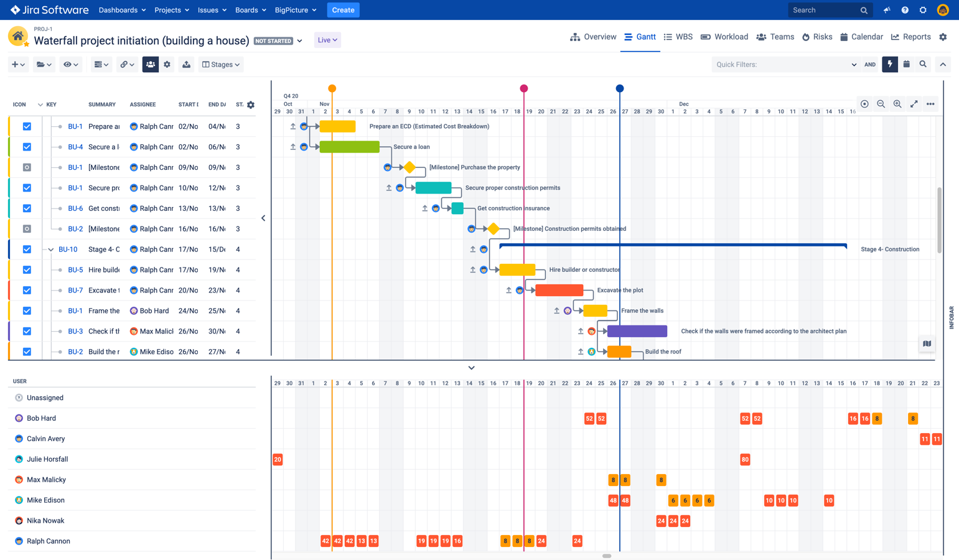Open the eye icon for view options
The height and width of the screenshot is (560, 959).
pyautogui.click(x=67, y=64)
